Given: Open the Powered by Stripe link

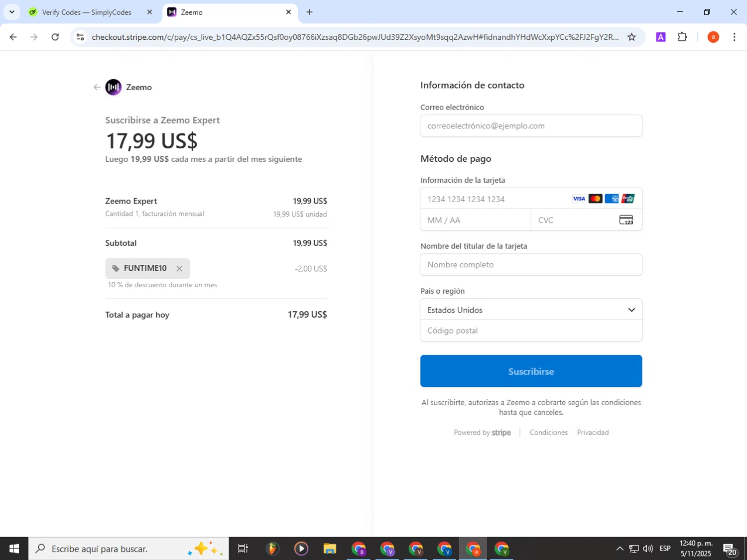Looking at the screenshot, I should pyautogui.click(x=482, y=433).
